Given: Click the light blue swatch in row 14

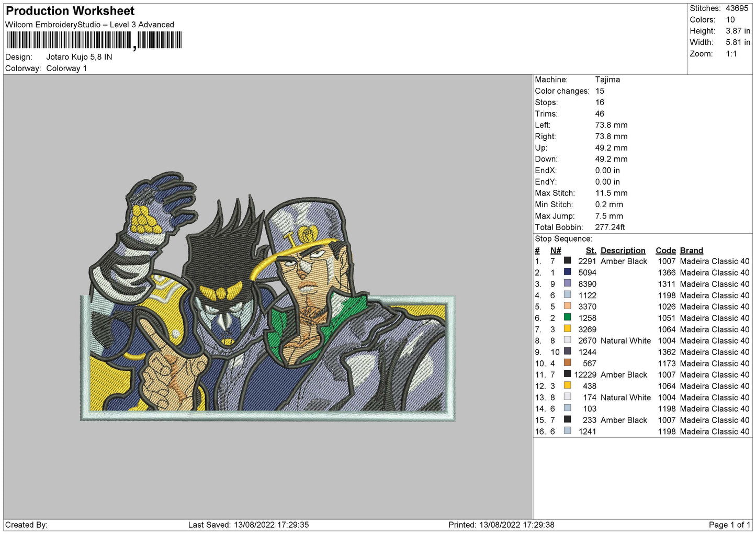Looking at the screenshot, I should (567, 408).
